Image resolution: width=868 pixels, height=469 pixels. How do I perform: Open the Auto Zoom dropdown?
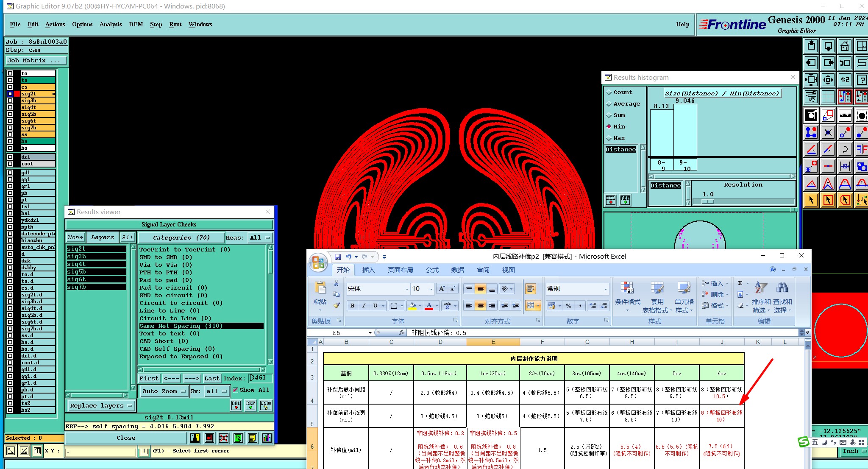[x=164, y=391]
